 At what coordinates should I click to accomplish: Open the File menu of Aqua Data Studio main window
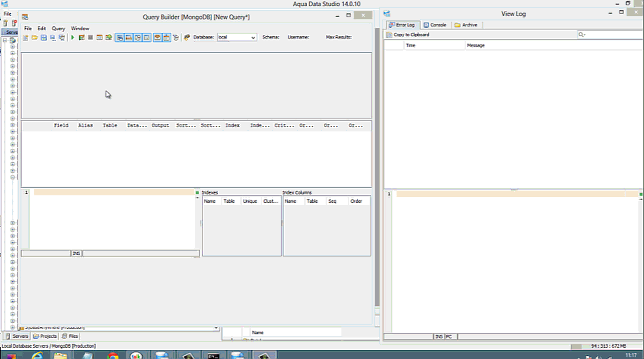8,14
